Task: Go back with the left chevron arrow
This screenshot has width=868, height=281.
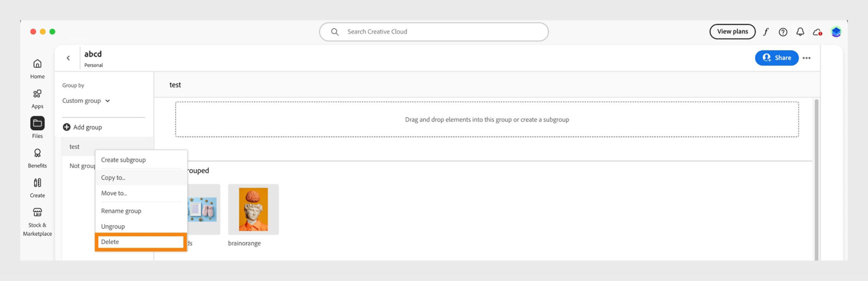Action: tap(68, 58)
